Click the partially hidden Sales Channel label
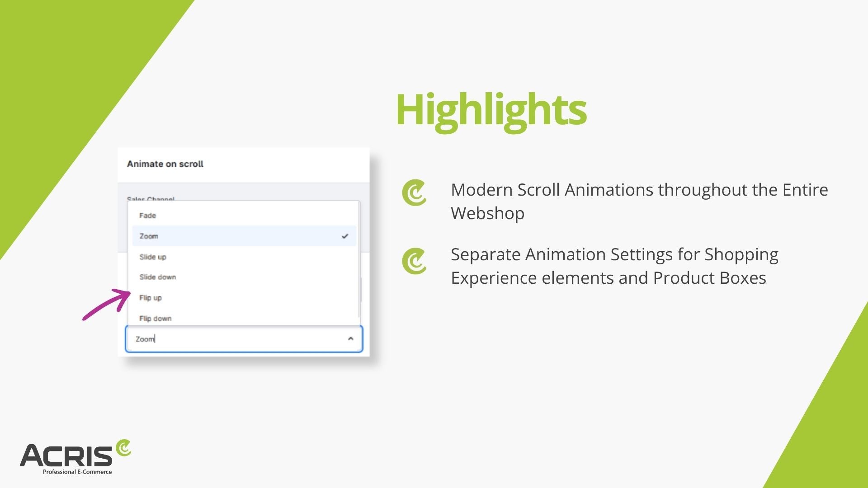The image size is (868, 488). tap(151, 199)
